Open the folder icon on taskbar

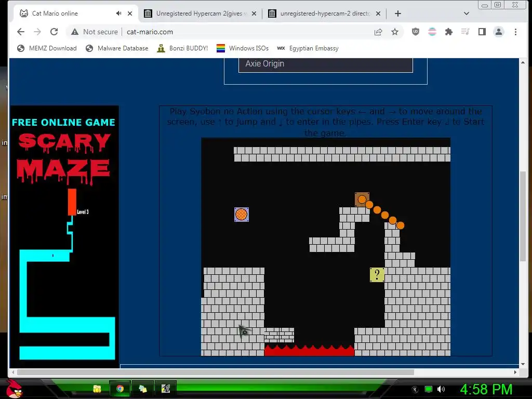(x=97, y=389)
